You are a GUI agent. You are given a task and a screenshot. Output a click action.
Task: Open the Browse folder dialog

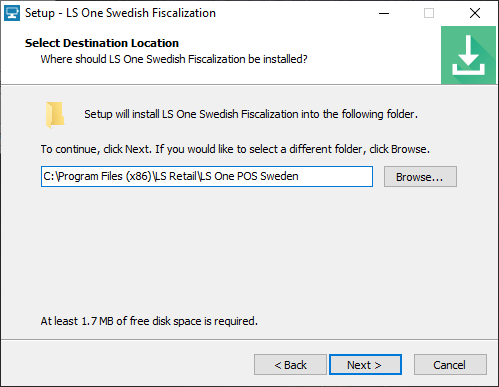click(x=420, y=177)
